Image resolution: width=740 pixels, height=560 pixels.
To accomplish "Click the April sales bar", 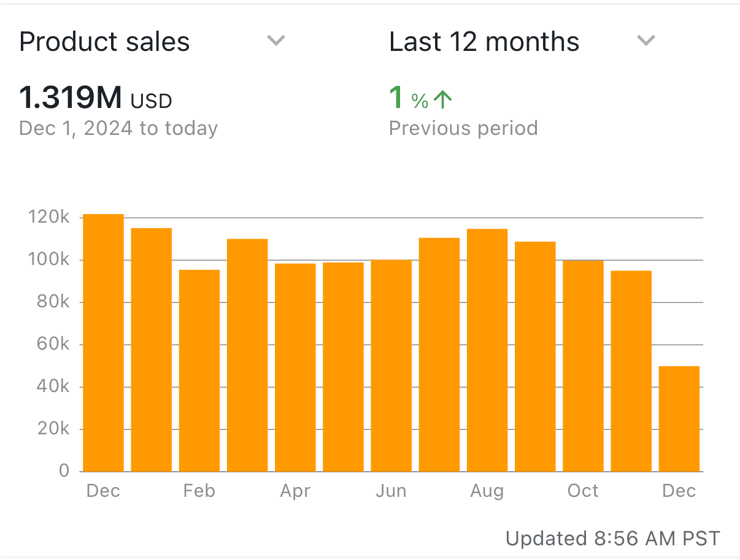I will (295, 367).
